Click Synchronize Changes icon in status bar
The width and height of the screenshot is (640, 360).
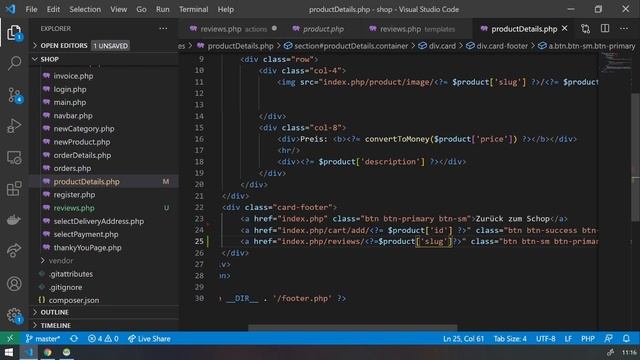tap(74, 339)
